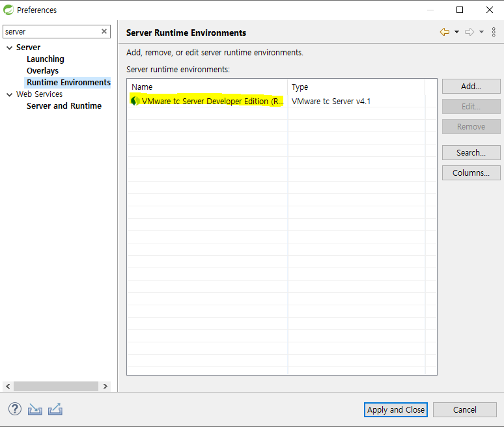
Task: Select Overlays preference page
Action: coord(42,71)
